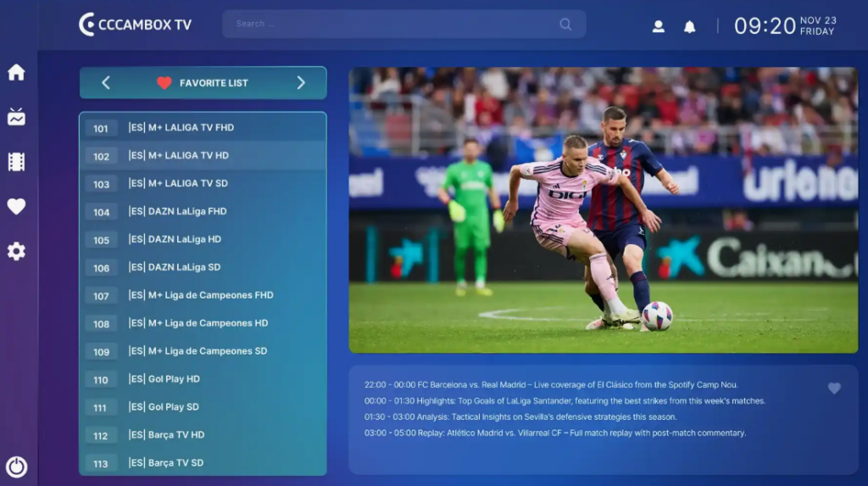
Task: Click channel number 104 badge
Action: tap(101, 212)
